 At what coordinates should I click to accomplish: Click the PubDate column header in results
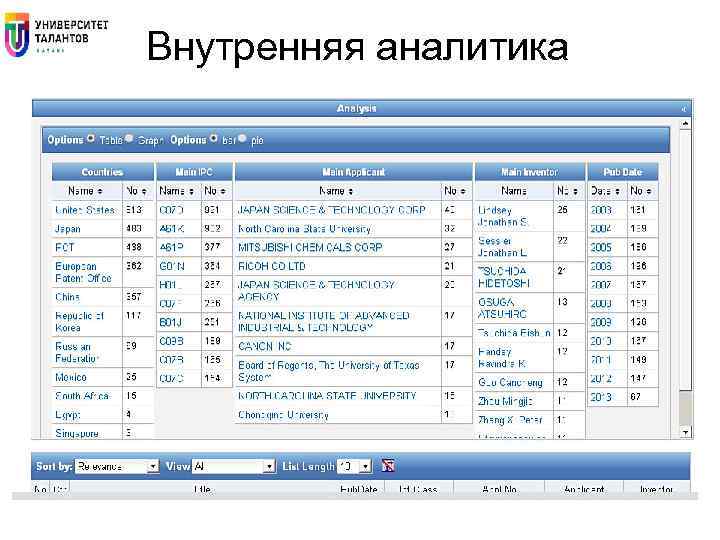pos(359,489)
